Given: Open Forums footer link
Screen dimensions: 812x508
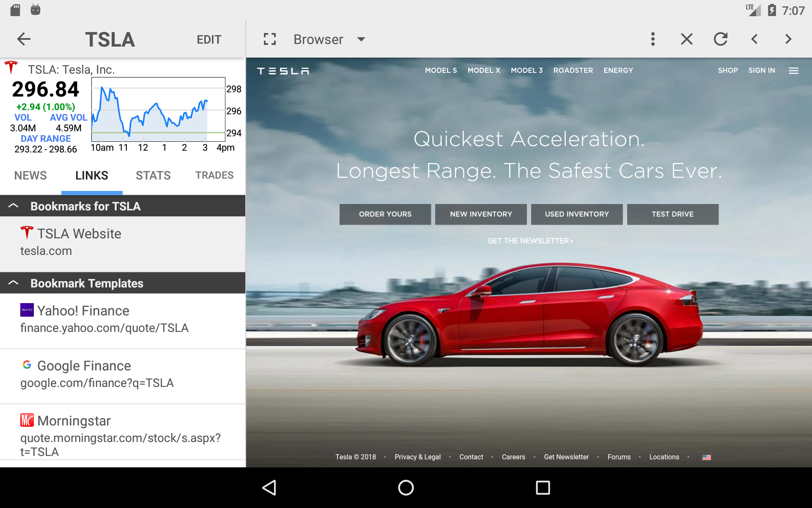Looking at the screenshot, I should (x=619, y=457).
